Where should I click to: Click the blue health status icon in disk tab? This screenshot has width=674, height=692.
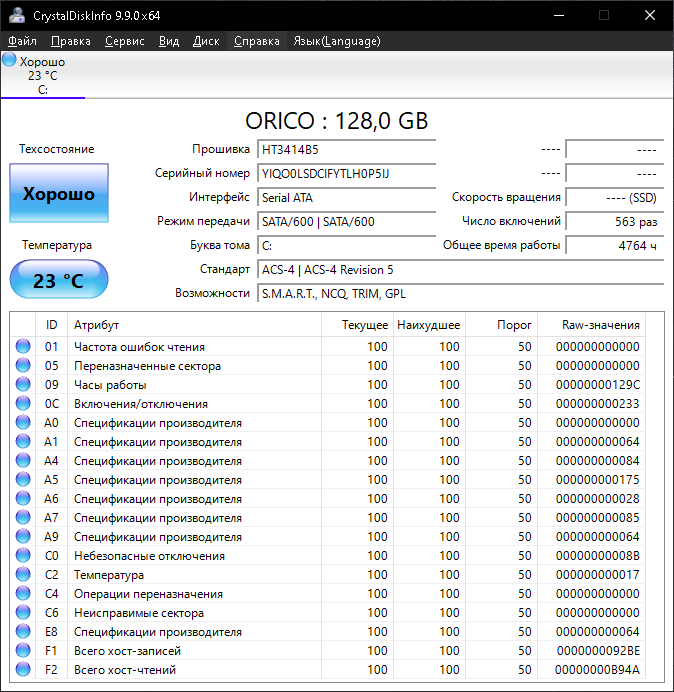tap(9, 60)
